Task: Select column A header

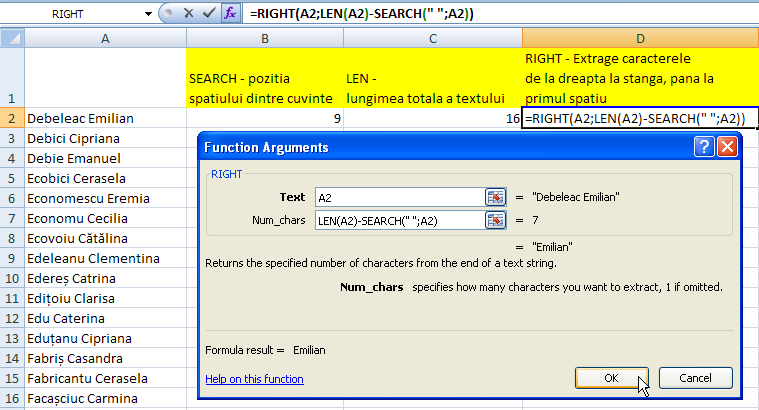Action: (105, 39)
